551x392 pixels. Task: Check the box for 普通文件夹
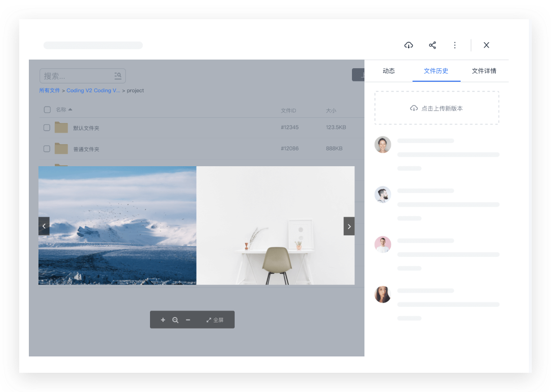47,148
